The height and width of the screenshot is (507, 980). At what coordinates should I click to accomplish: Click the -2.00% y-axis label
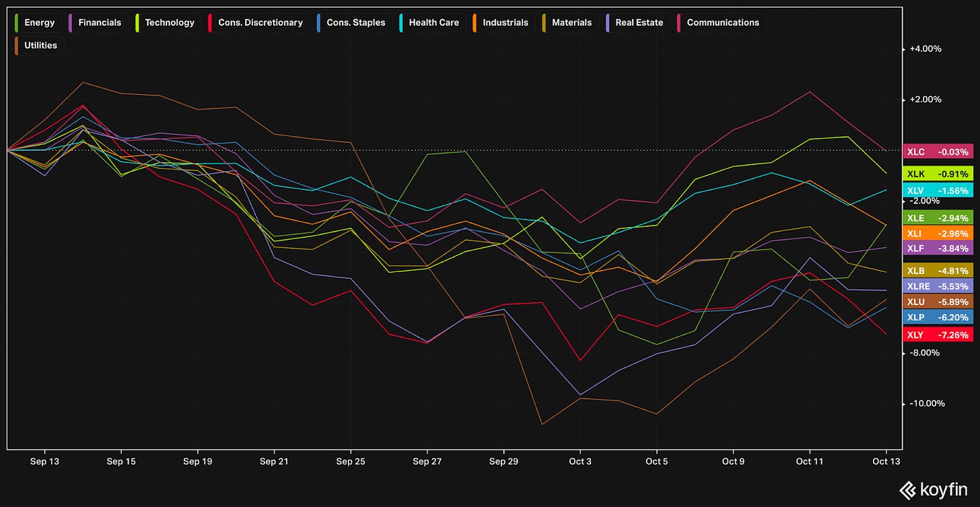(x=925, y=201)
